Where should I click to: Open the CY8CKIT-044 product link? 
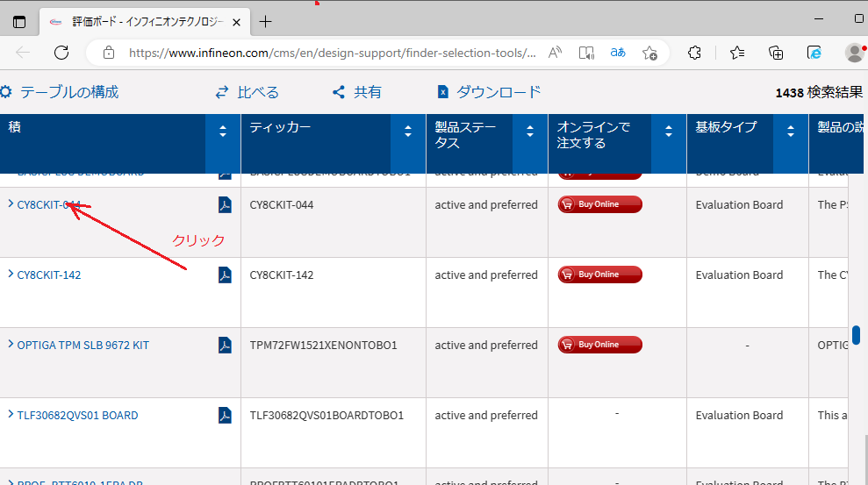tap(49, 204)
